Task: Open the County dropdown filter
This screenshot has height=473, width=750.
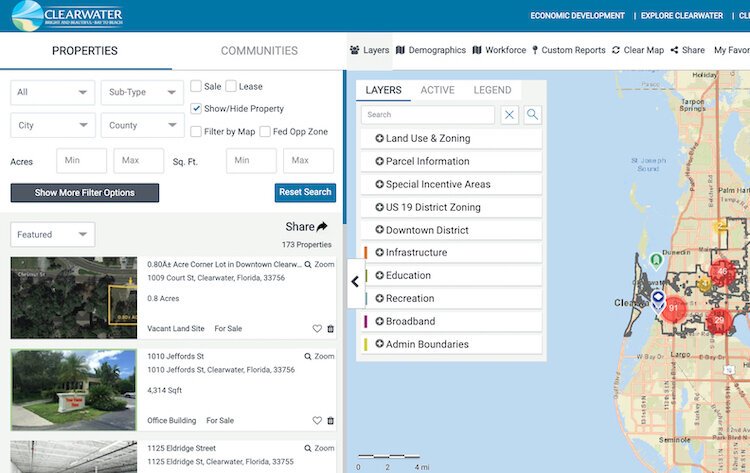Action: (x=141, y=126)
